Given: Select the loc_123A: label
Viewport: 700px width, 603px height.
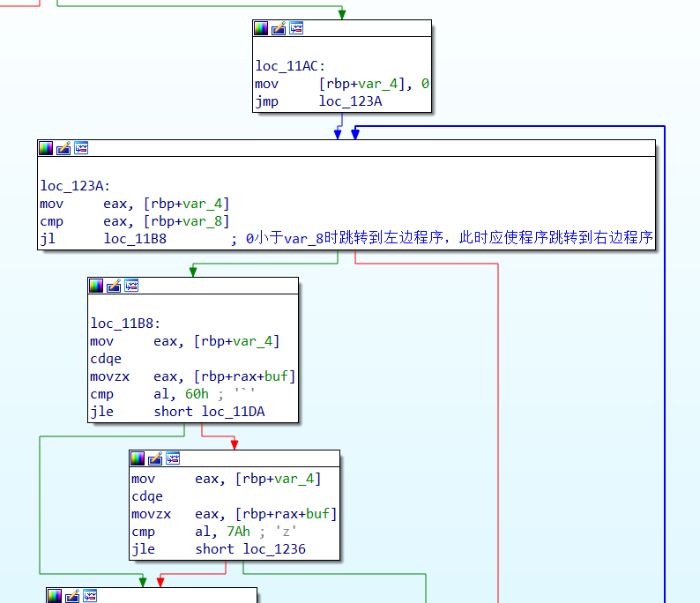Looking at the screenshot, I should pyautogui.click(x=75, y=186).
